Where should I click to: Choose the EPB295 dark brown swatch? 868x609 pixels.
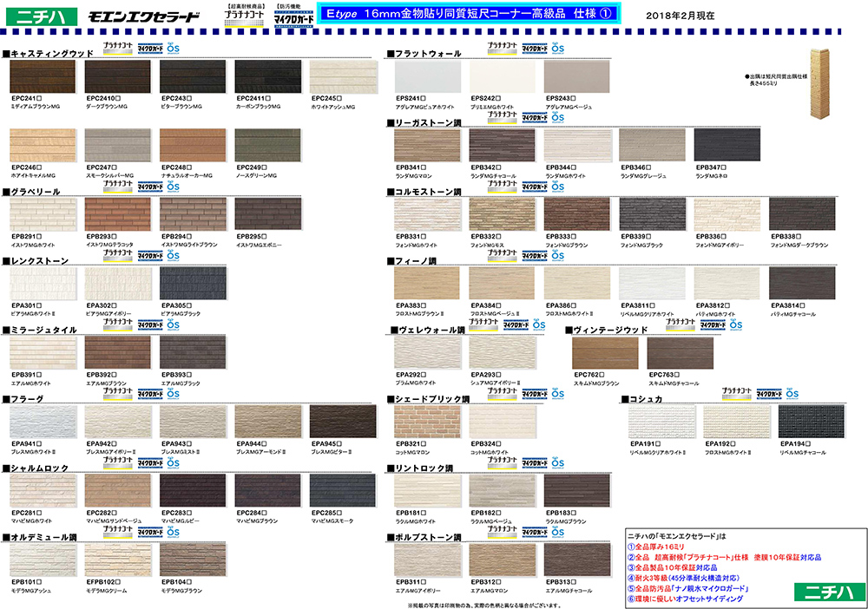pos(268,214)
